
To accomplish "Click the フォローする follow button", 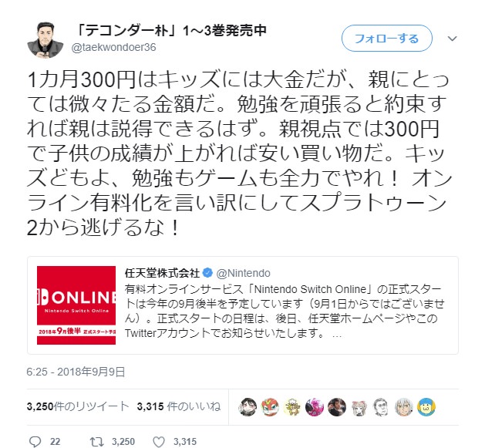I will 386,39.
